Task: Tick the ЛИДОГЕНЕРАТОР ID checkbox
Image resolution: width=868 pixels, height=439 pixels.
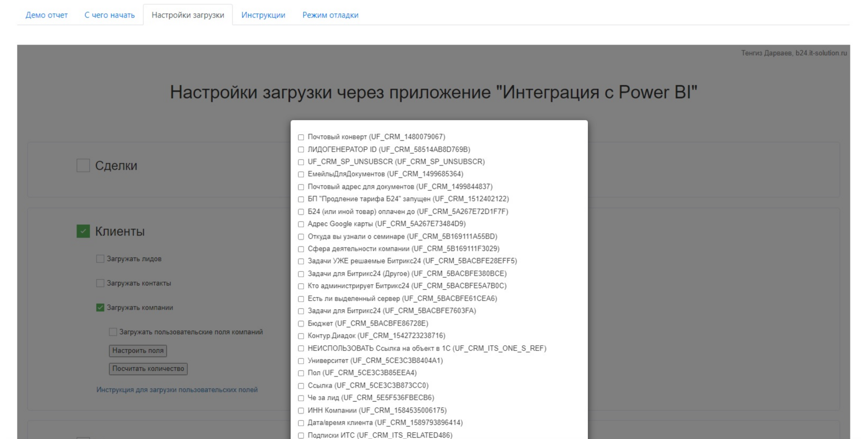Action: point(301,150)
